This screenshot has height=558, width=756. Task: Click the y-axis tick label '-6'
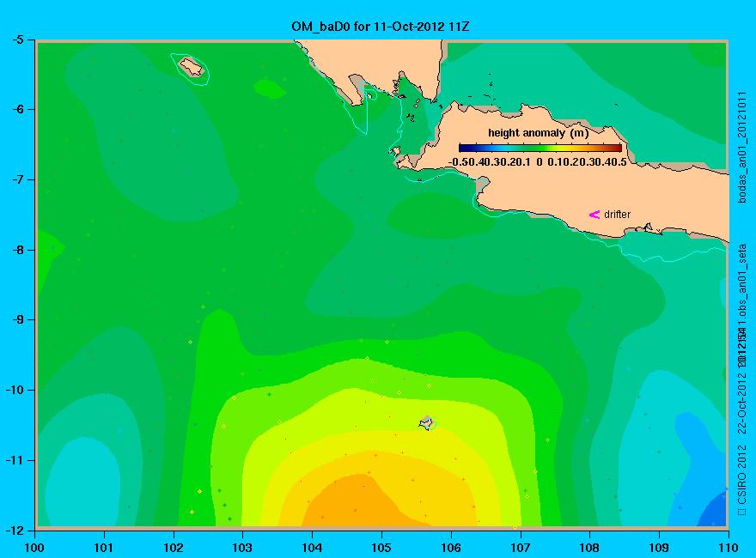click(x=17, y=109)
